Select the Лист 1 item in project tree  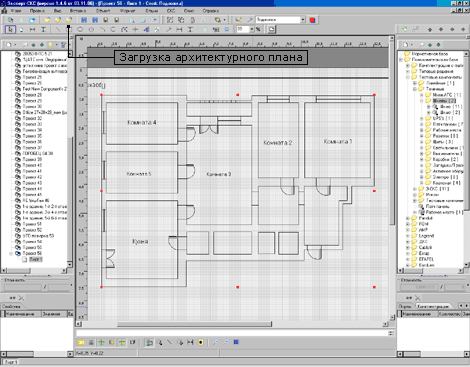tap(36, 259)
